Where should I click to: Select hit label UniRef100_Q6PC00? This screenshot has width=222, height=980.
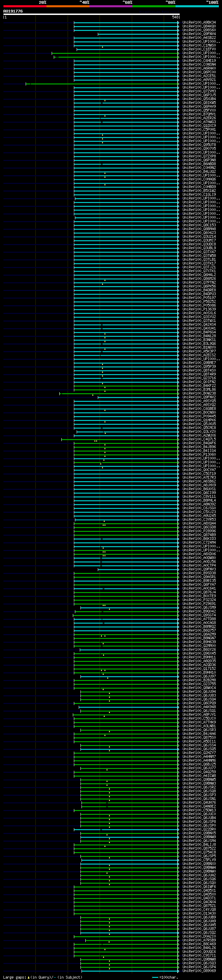tap(199, 72)
